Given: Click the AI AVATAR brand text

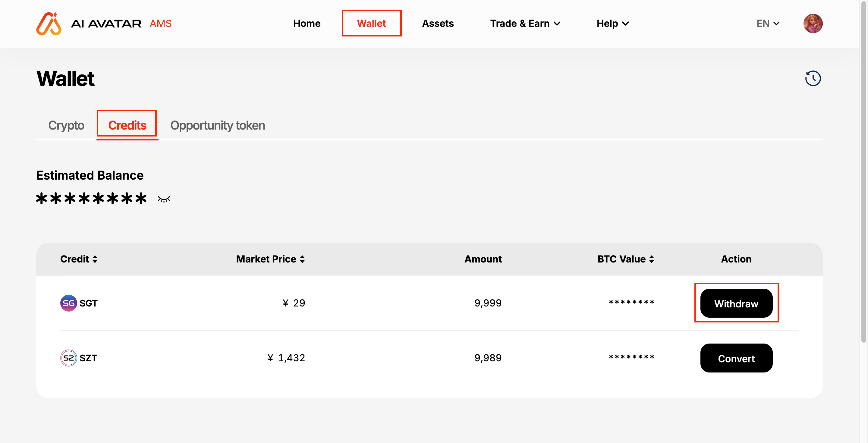Looking at the screenshot, I should click(x=106, y=24).
